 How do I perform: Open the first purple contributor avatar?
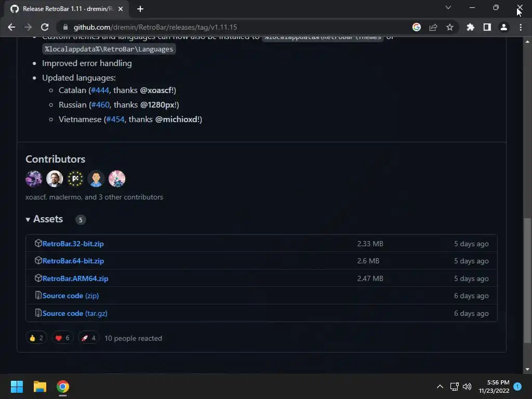(x=34, y=179)
